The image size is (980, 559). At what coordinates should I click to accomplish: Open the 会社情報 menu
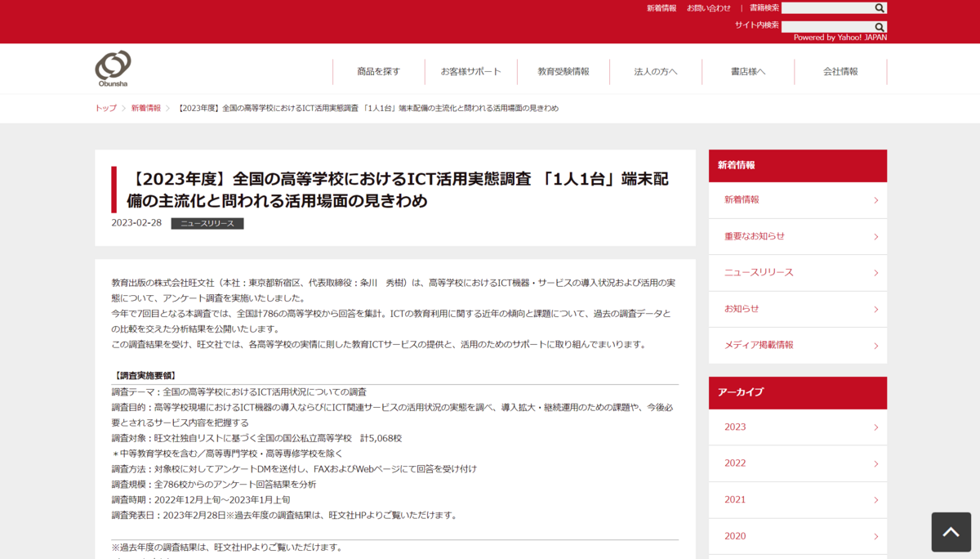coord(840,72)
